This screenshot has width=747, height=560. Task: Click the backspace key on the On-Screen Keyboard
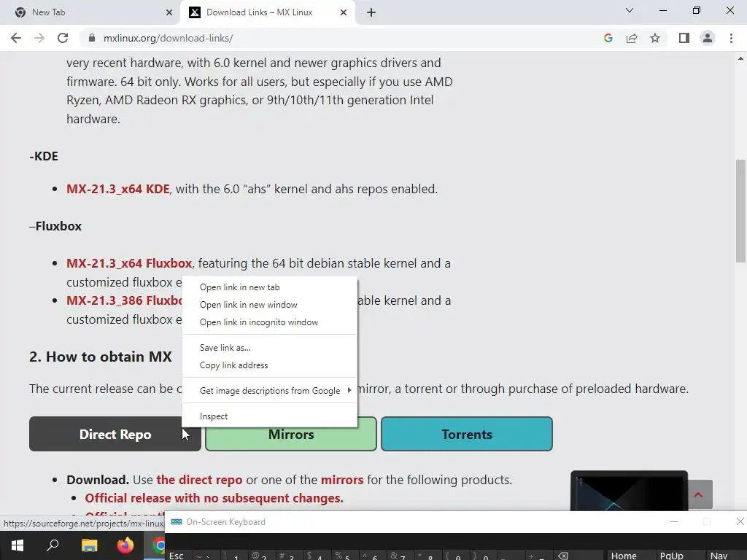[x=563, y=556]
